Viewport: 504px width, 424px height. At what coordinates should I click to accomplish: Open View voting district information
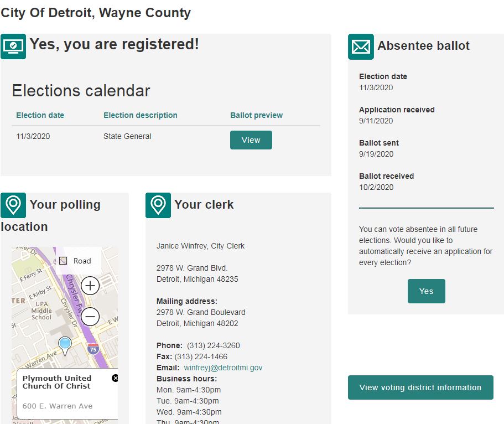point(420,387)
